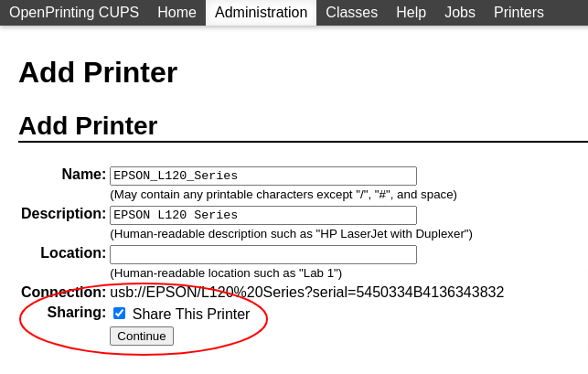
Task: Switch to the Jobs tab
Action: coord(460,13)
